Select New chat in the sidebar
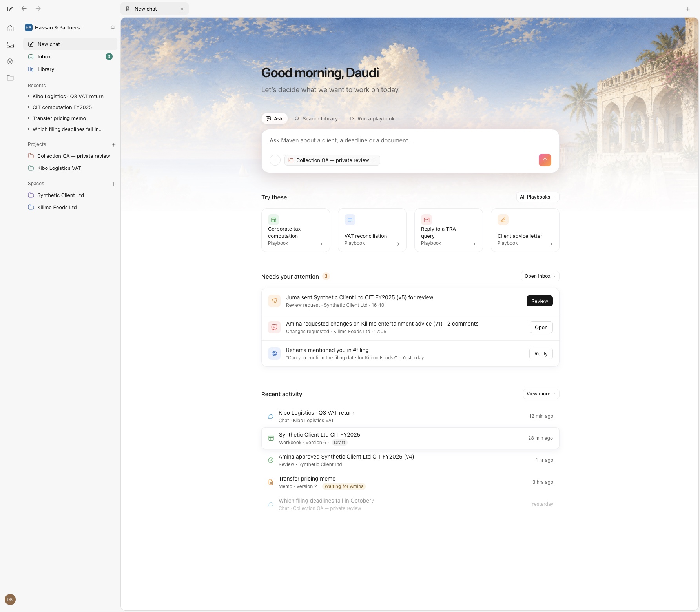The width and height of the screenshot is (700, 612). coord(70,44)
